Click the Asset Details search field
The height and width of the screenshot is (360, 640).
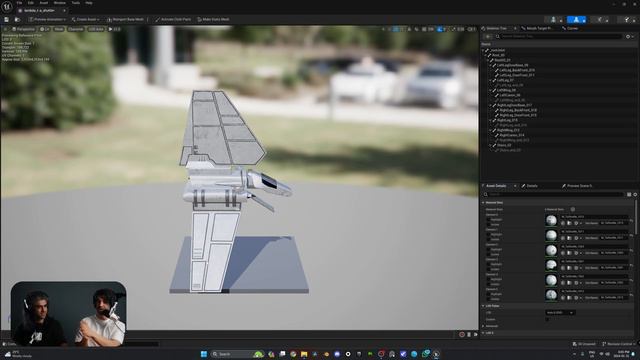(553, 194)
